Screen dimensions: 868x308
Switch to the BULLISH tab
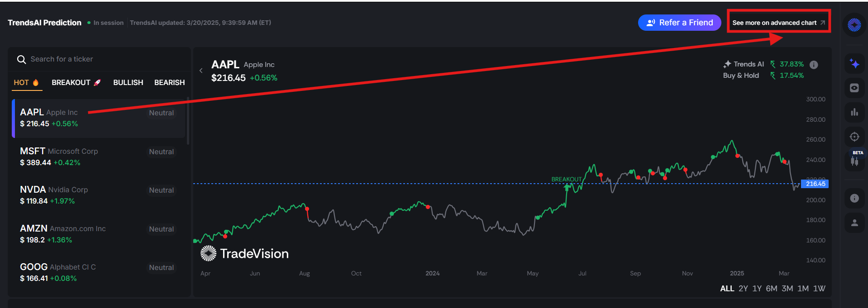128,82
